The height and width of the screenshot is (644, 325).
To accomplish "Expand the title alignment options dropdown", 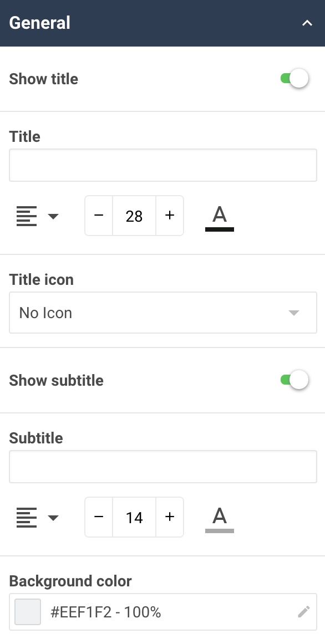I will click(53, 217).
